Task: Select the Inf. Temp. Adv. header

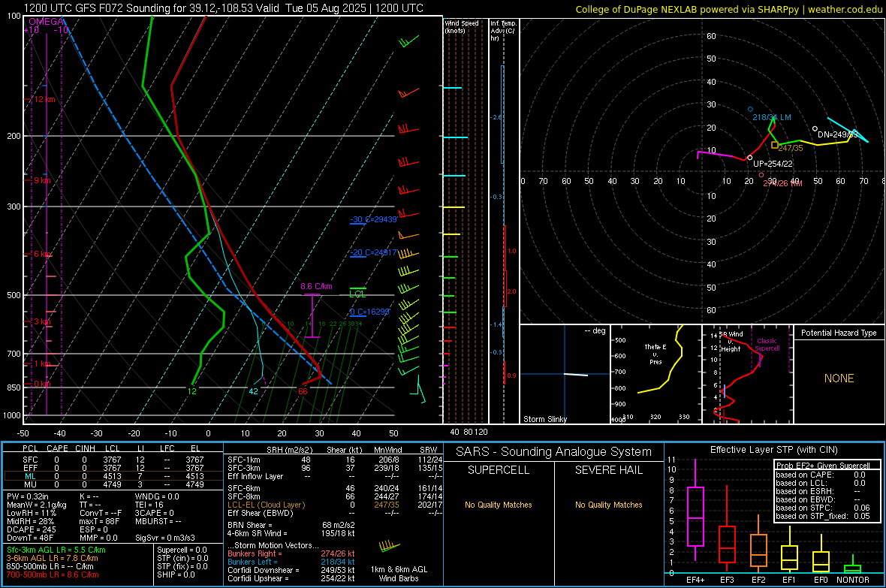Action: click(503, 31)
